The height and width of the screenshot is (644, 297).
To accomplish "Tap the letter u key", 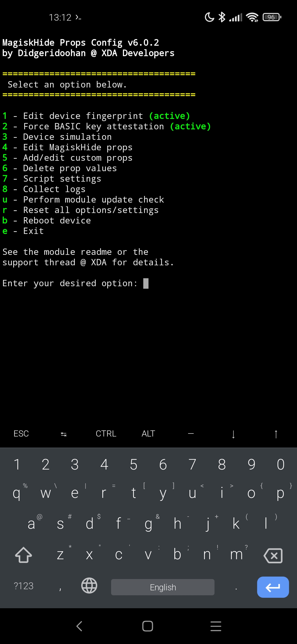I will click(193, 493).
